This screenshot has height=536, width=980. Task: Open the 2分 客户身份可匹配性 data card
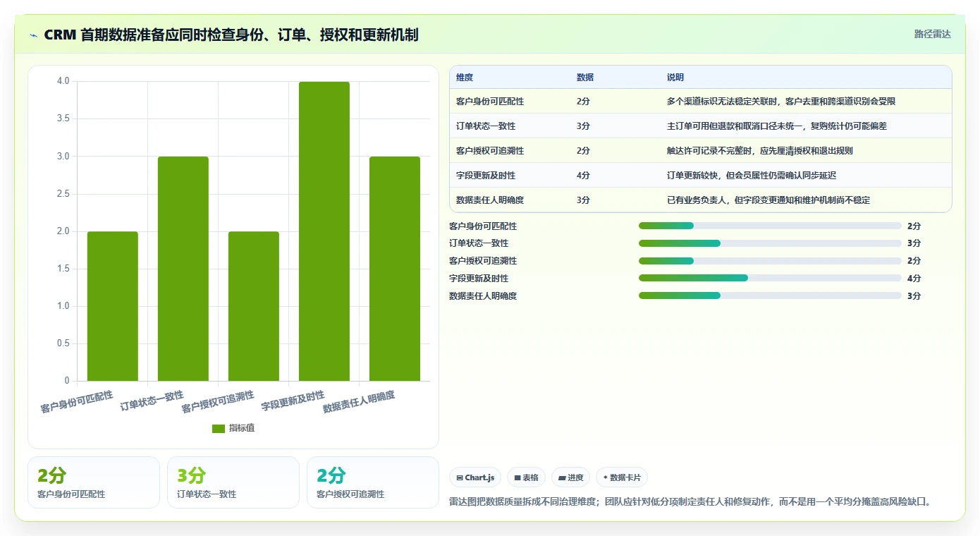(94, 482)
